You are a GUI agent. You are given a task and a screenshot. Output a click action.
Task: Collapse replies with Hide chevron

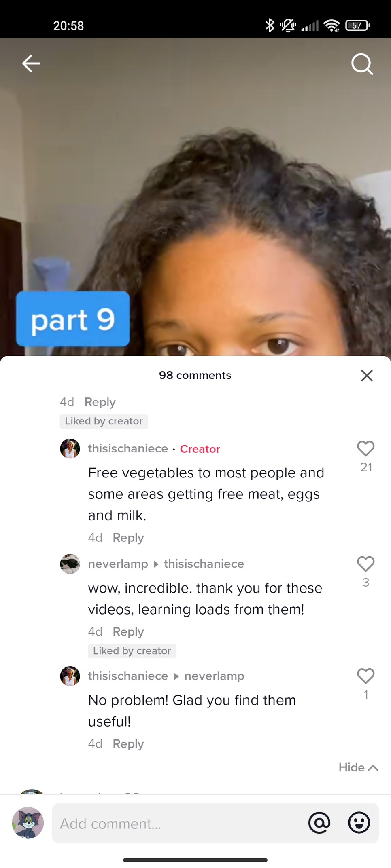[358, 767]
